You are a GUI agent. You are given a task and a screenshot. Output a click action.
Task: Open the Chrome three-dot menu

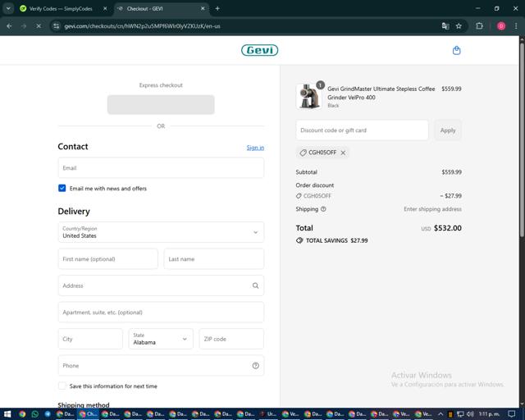[516, 25]
